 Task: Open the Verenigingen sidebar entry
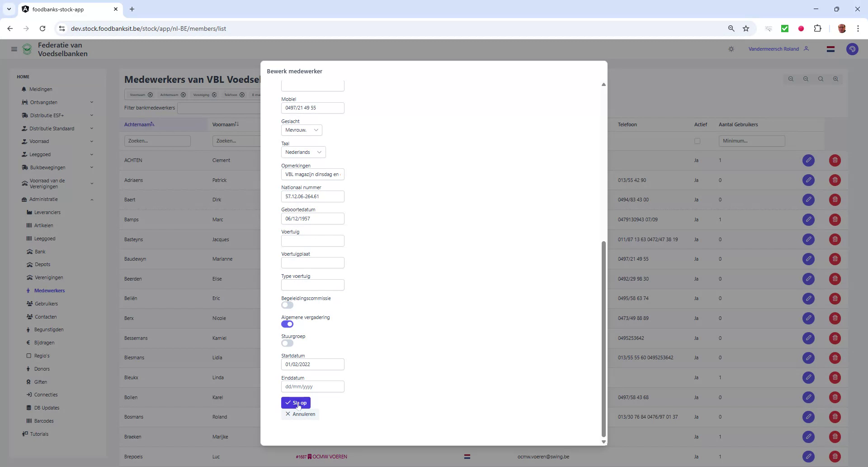48,277
